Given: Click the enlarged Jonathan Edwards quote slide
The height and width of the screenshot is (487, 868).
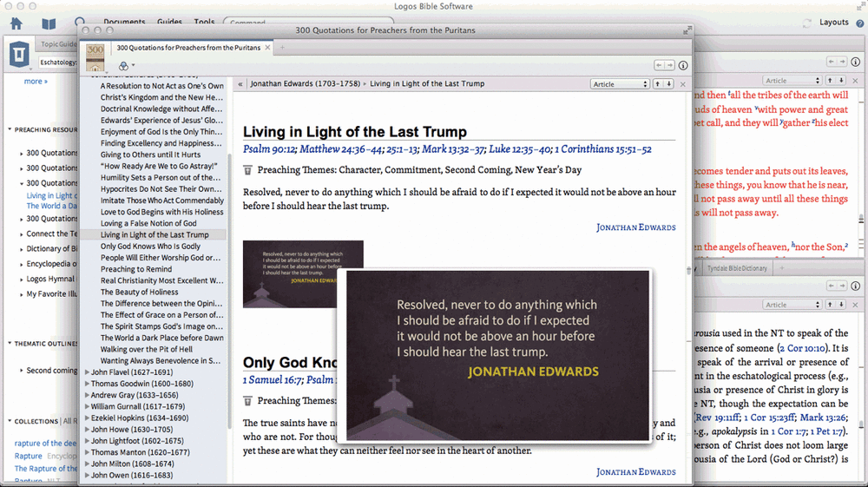Looking at the screenshot, I should [497, 355].
